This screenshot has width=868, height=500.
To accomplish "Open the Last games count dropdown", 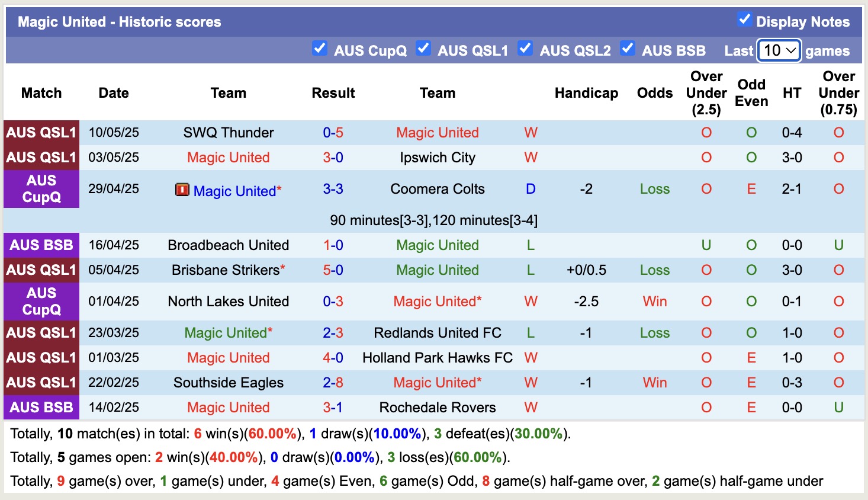I will click(779, 51).
